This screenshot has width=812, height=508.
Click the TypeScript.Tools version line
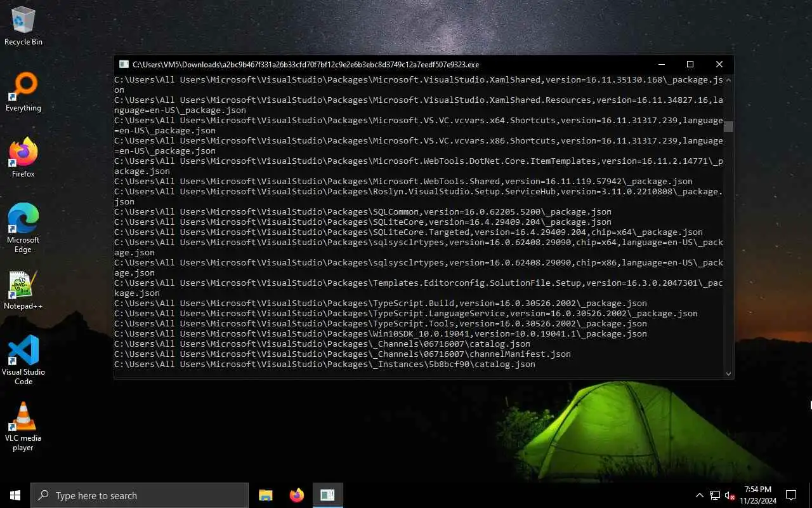point(381,324)
